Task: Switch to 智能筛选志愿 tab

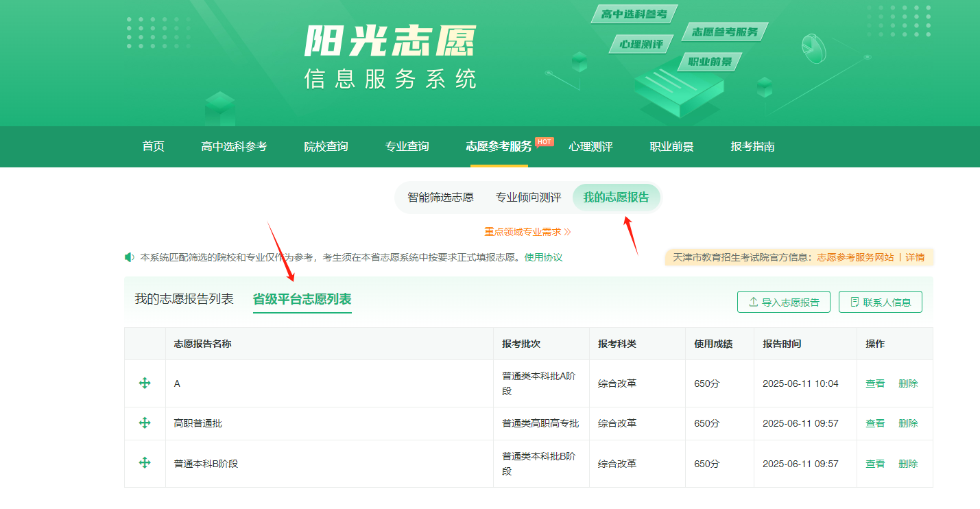Action: (x=440, y=198)
